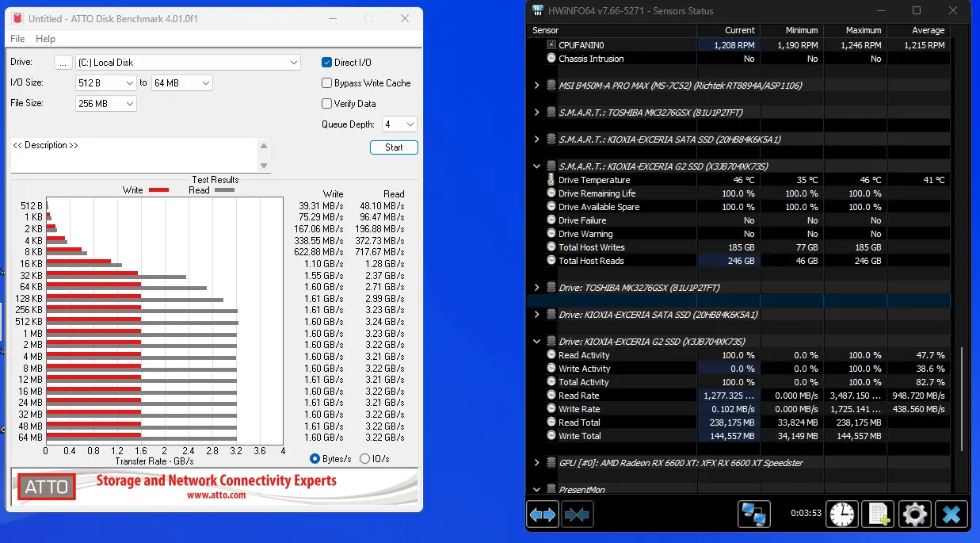Click the Total Host Writes sensor icon
The height and width of the screenshot is (543, 980).
tap(551, 247)
